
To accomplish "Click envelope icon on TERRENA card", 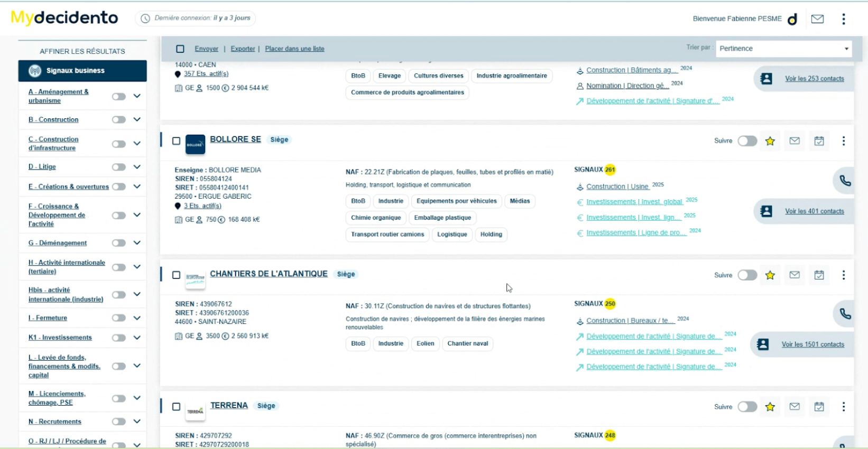I will click(795, 406).
